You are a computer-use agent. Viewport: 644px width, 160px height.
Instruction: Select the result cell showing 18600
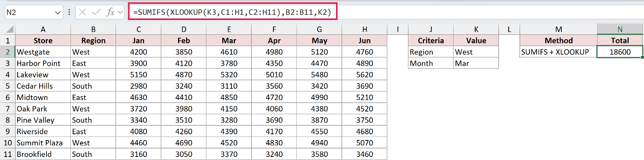coord(620,52)
